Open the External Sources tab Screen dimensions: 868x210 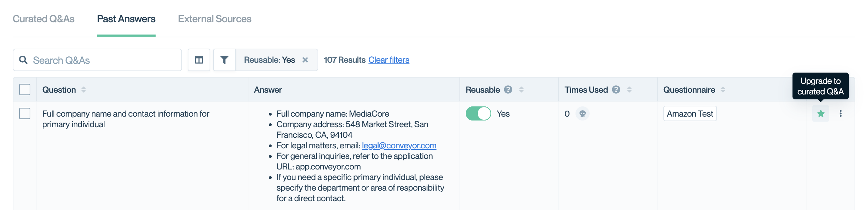click(x=215, y=19)
